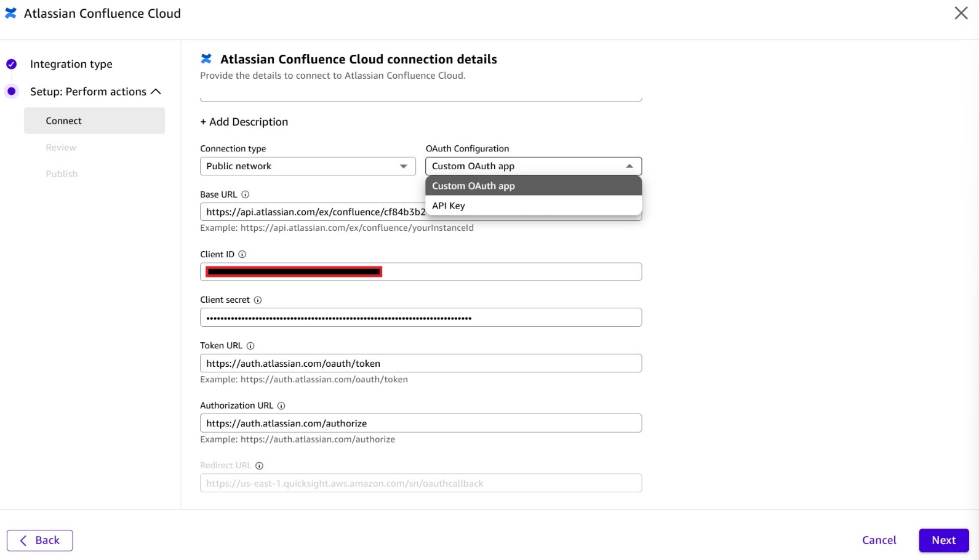Click the Token URL example text

coord(304,379)
